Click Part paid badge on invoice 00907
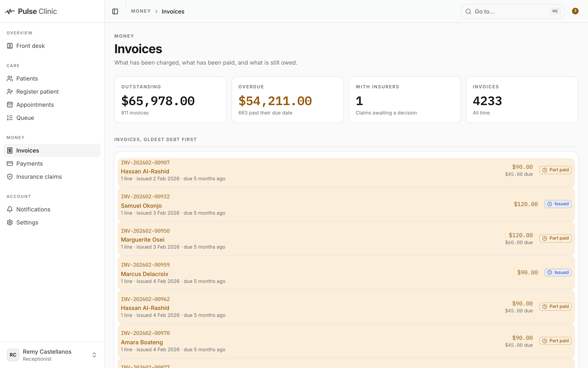 (x=556, y=170)
